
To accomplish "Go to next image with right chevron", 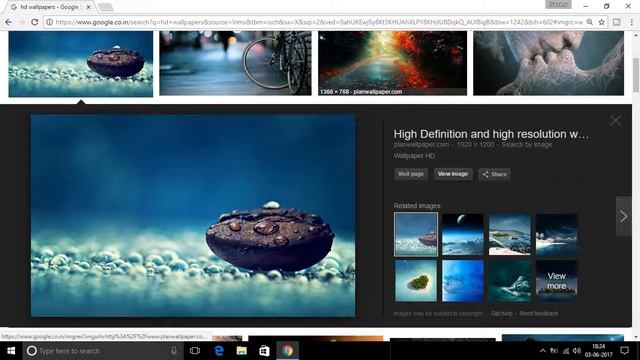I will coord(623,216).
